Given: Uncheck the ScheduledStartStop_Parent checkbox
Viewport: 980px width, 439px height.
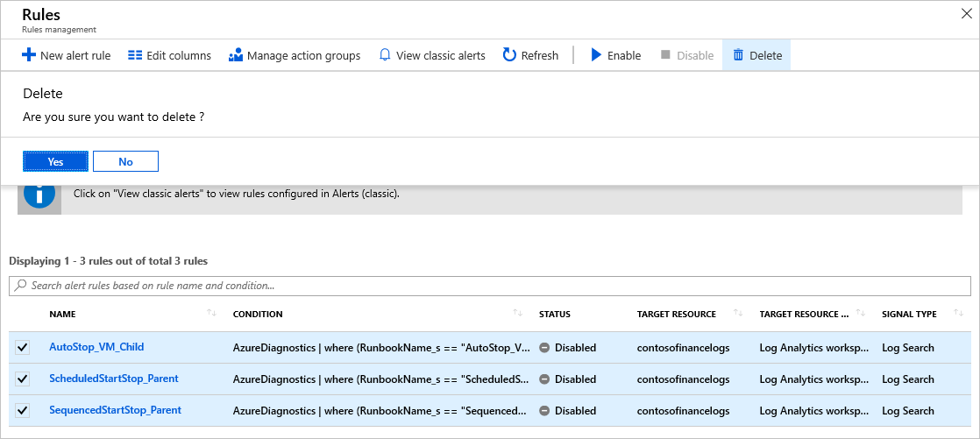Looking at the screenshot, I should 22,379.
